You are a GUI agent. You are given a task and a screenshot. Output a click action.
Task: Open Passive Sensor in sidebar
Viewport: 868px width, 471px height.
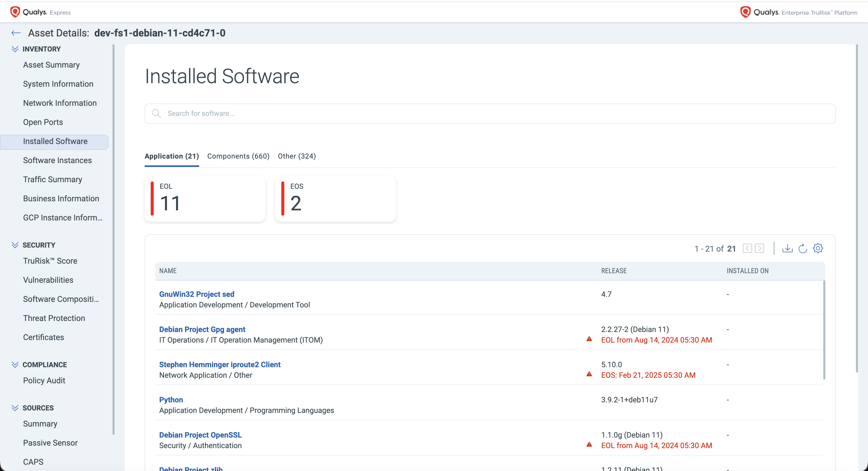tap(50, 443)
